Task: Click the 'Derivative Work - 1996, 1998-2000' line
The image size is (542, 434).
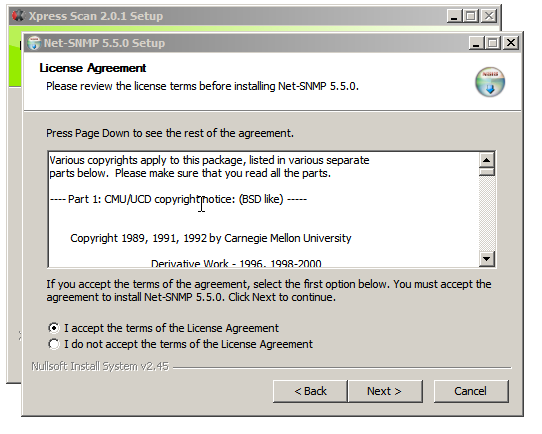Action: pyautogui.click(x=236, y=263)
